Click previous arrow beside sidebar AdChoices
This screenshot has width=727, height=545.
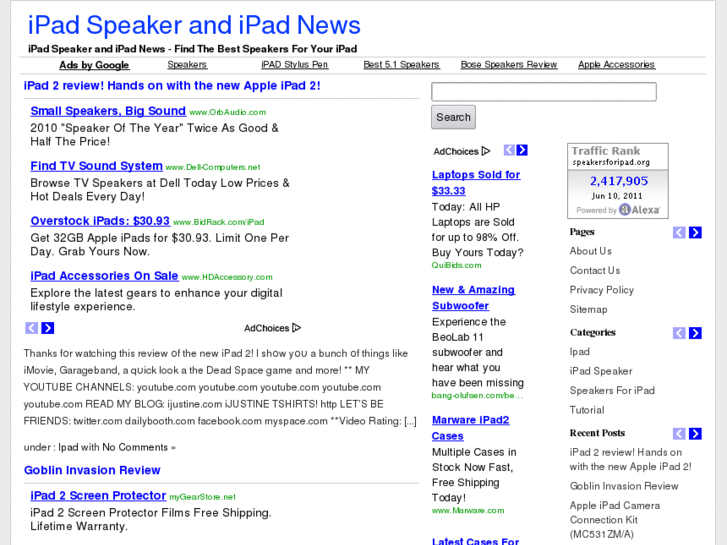coord(509,150)
